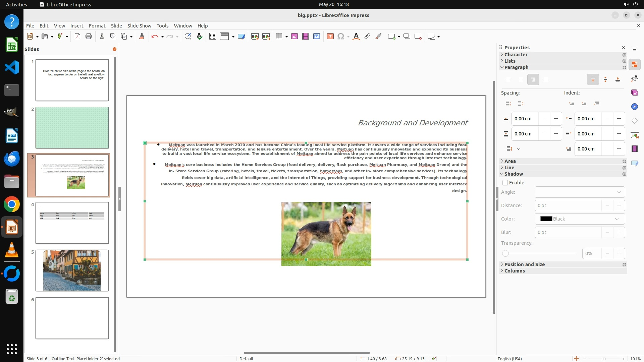Click the Insert Image toolbar icon

(294, 37)
